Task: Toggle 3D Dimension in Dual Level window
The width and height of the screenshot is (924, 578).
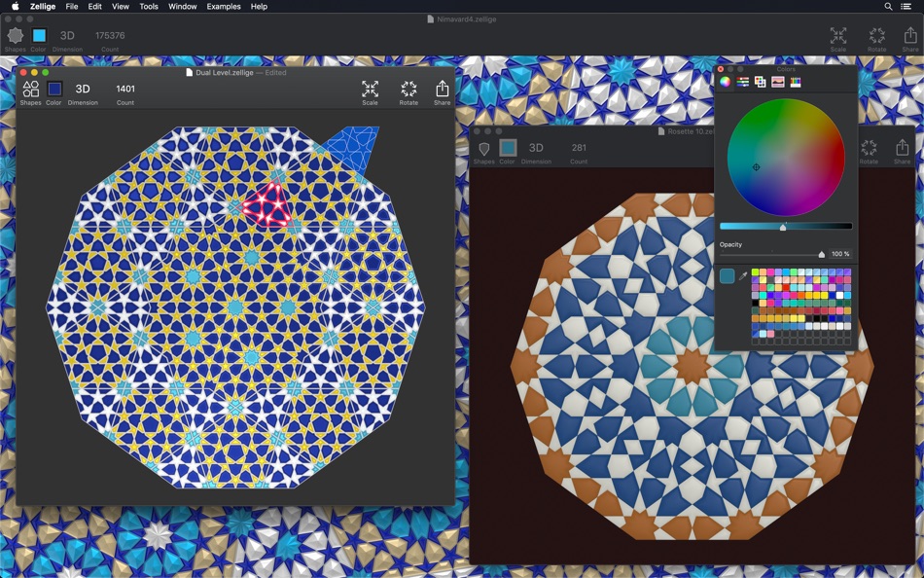Action: point(83,90)
